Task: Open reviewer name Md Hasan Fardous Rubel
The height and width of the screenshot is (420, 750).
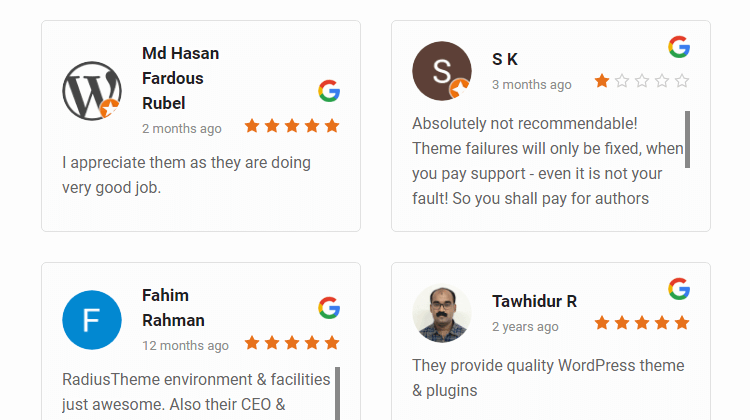Action: (x=180, y=78)
